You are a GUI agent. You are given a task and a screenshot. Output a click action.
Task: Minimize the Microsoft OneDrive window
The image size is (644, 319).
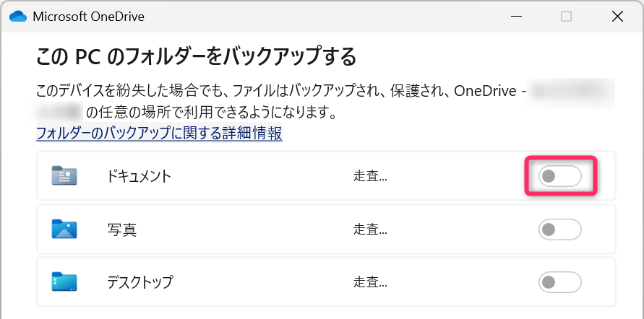pyautogui.click(x=517, y=17)
